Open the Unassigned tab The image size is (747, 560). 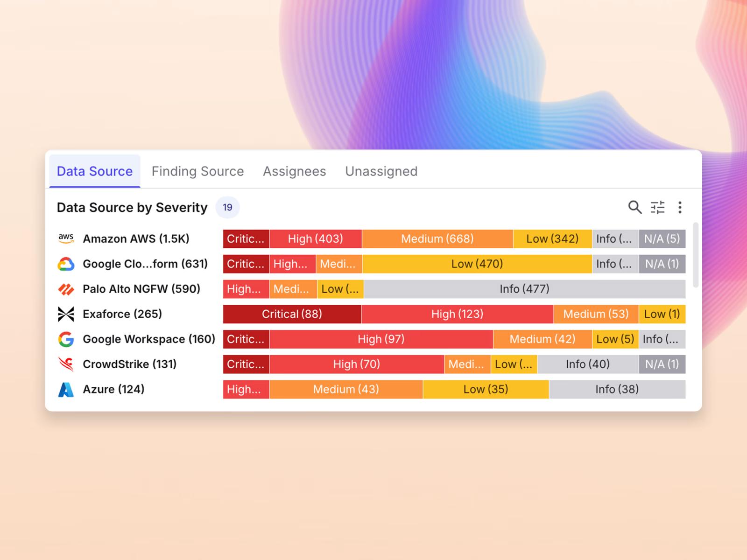click(381, 171)
